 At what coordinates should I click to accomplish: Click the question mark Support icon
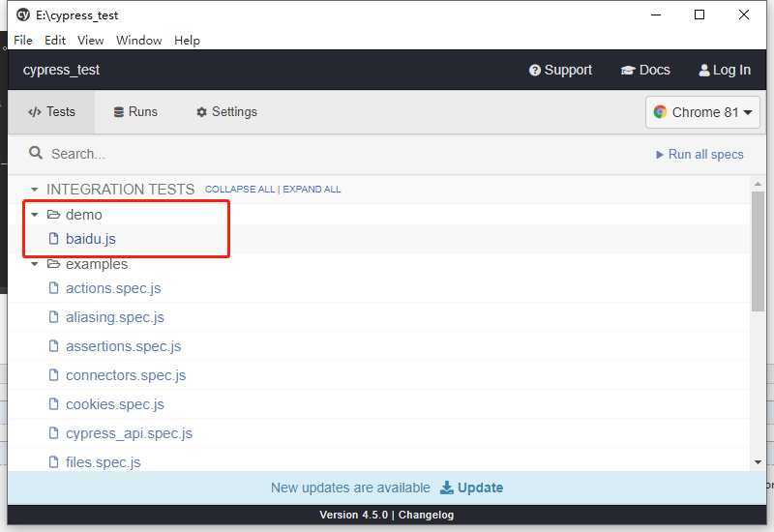pyautogui.click(x=535, y=71)
